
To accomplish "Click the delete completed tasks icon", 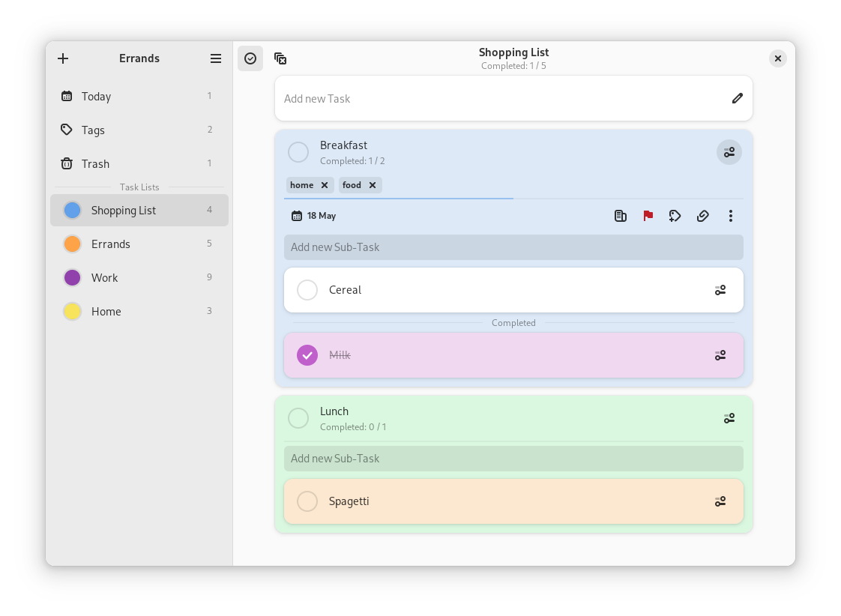I will 280,58.
